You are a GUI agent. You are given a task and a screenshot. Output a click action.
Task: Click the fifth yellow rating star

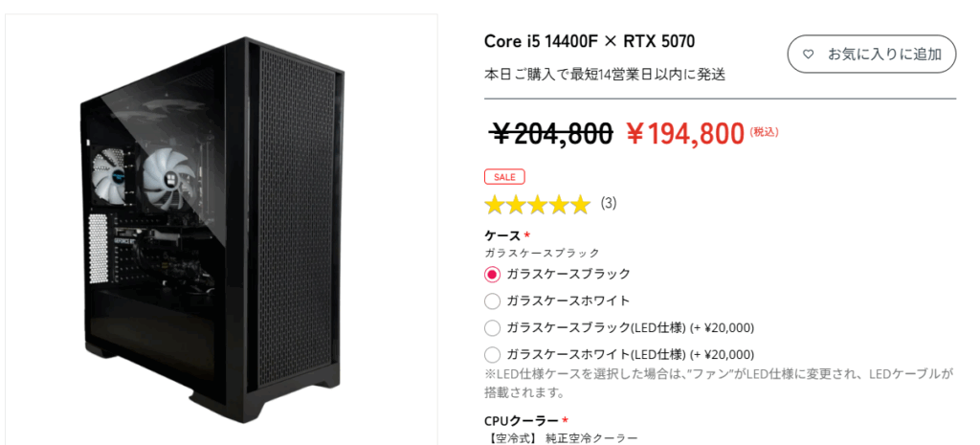[581, 204]
